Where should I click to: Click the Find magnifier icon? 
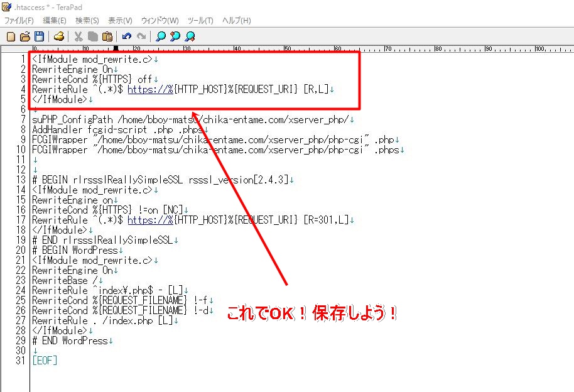tap(161, 36)
